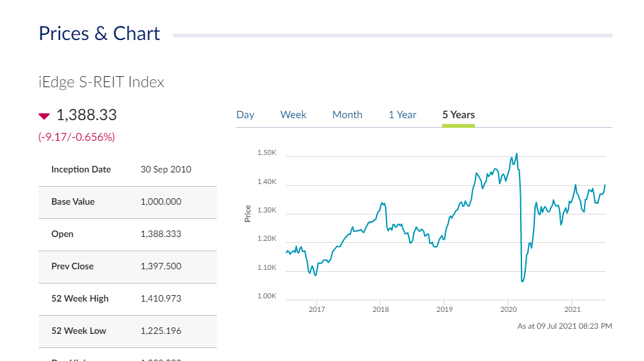Viewport: 644px width, 361px height.
Task: Click the 1.30K y-axis label
Action: tap(267, 210)
